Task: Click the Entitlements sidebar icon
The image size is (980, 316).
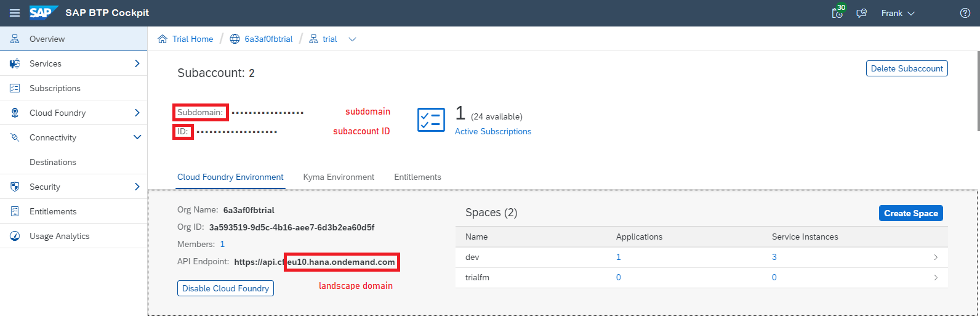Action: 15,211
